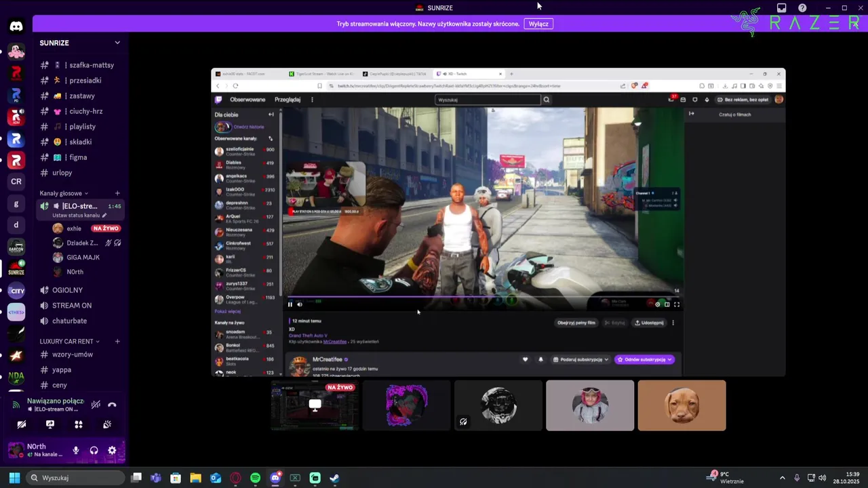This screenshot has height=488, width=868.
Task: Open the CR server icon
Action: pyautogui.click(x=16, y=182)
